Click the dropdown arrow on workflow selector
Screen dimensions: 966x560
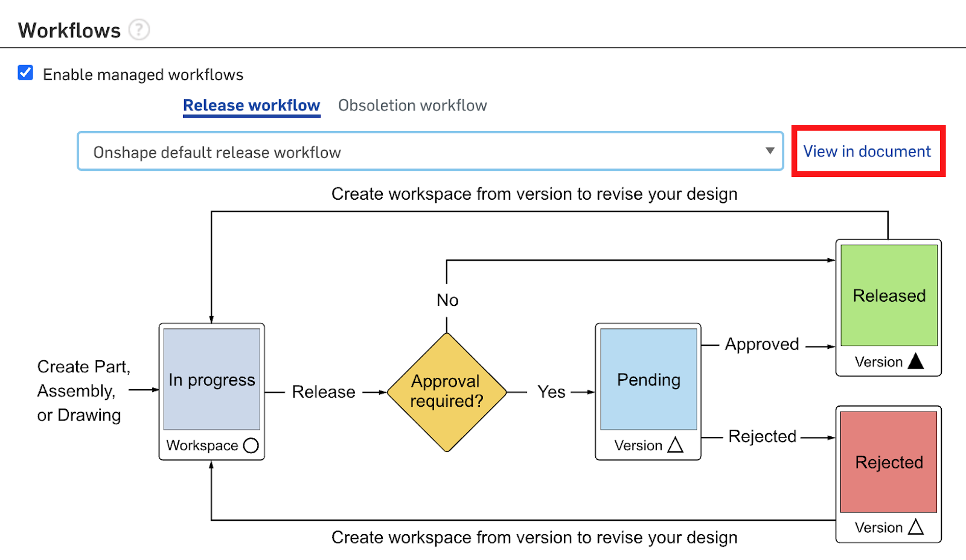pos(770,151)
